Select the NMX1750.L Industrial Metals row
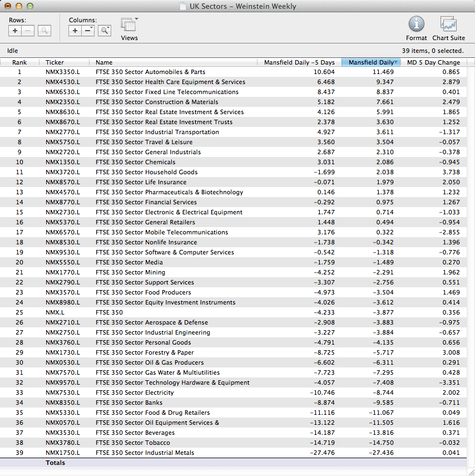 (145, 453)
